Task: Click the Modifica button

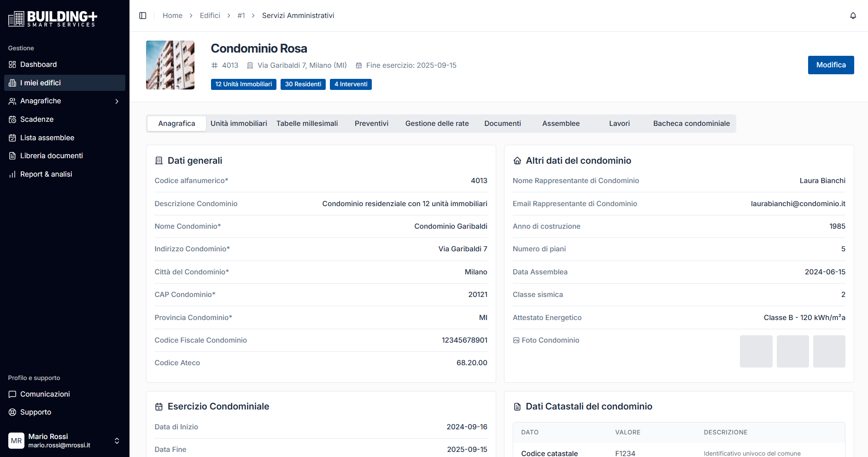Action: (x=830, y=65)
